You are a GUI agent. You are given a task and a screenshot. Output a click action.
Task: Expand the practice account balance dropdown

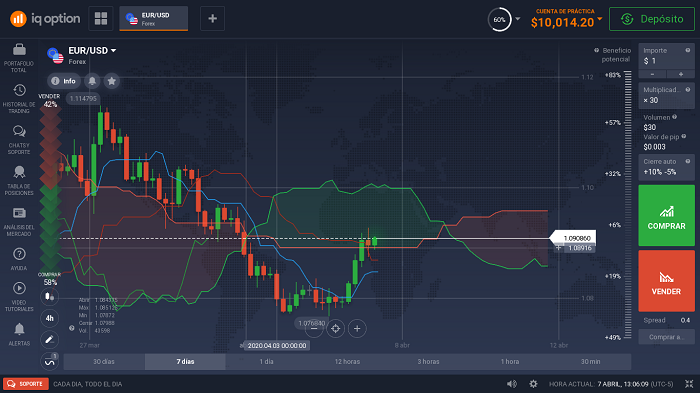click(600, 19)
